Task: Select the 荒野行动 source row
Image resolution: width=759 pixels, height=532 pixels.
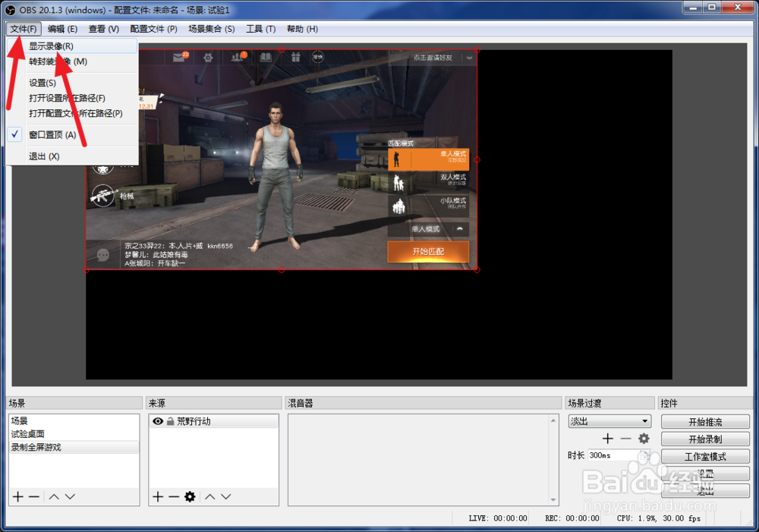Action: [214, 421]
